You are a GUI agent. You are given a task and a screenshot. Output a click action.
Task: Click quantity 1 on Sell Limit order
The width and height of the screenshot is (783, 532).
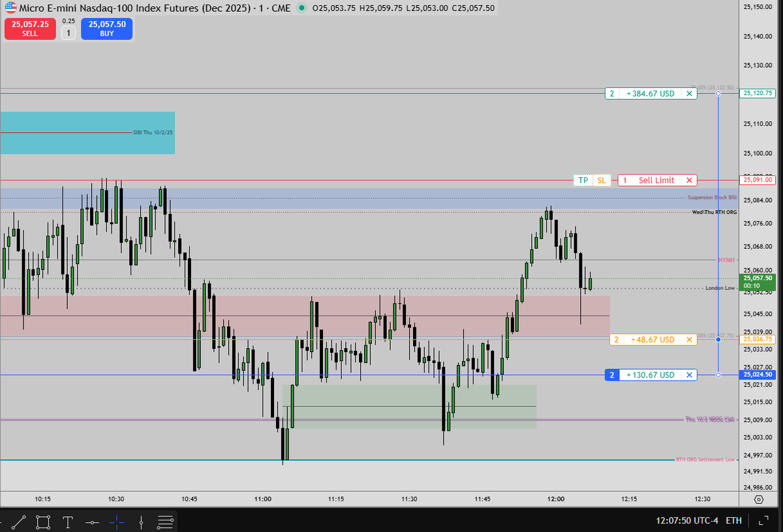[624, 180]
